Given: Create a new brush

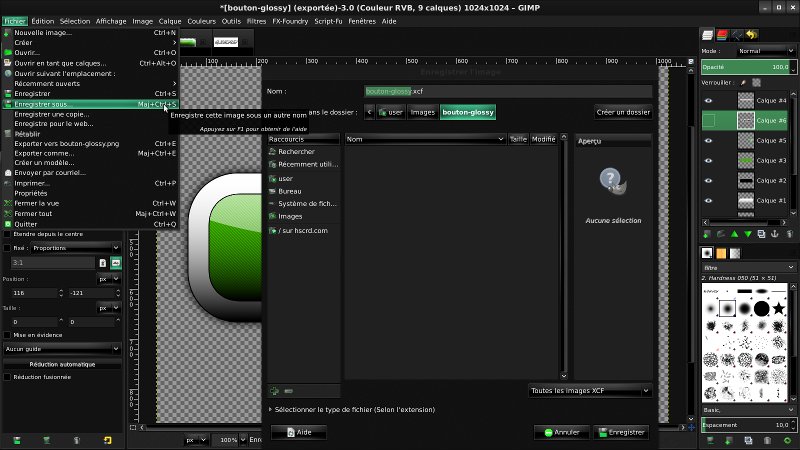Looking at the screenshot, I should [729, 440].
